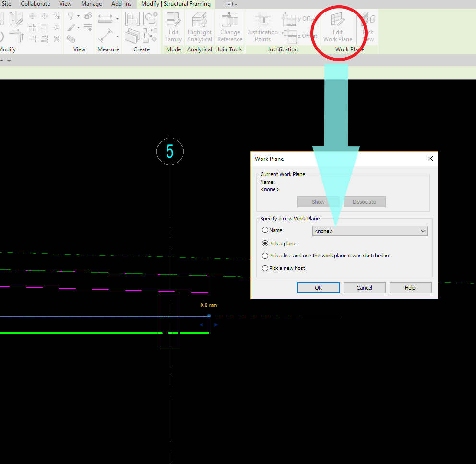Cancel the Work Plane dialog
This screenshot has height=464, width=476.
pos(364,287)
